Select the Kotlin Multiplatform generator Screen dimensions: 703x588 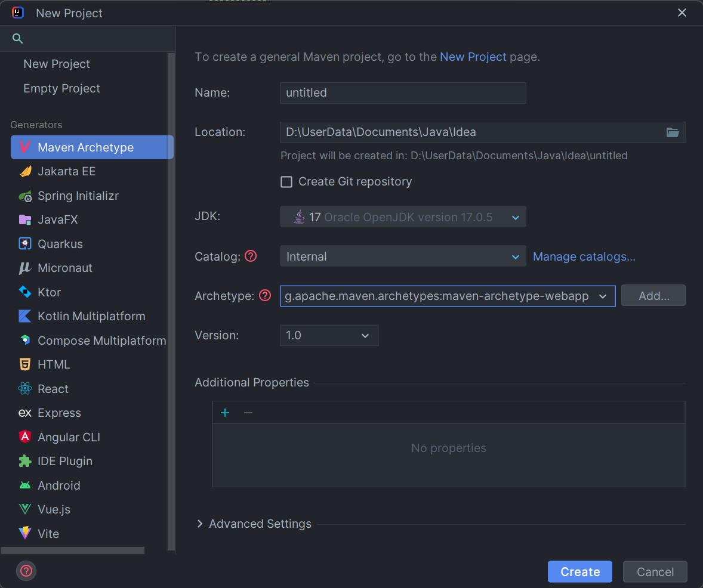pos(91,316)
